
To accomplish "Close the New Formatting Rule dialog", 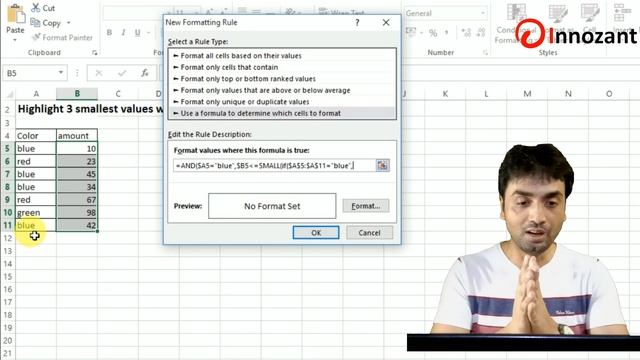I will click(x=386, y=22).
